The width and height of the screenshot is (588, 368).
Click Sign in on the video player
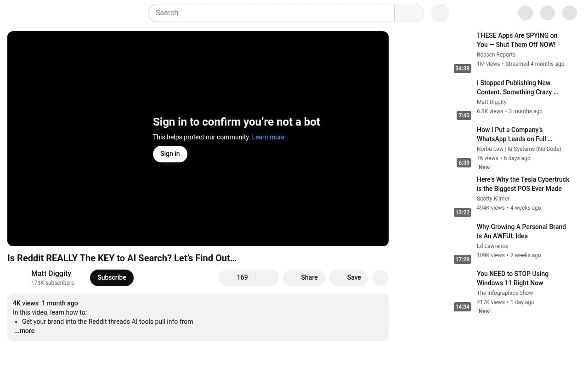pyautogui.click(x=170, y=154)
